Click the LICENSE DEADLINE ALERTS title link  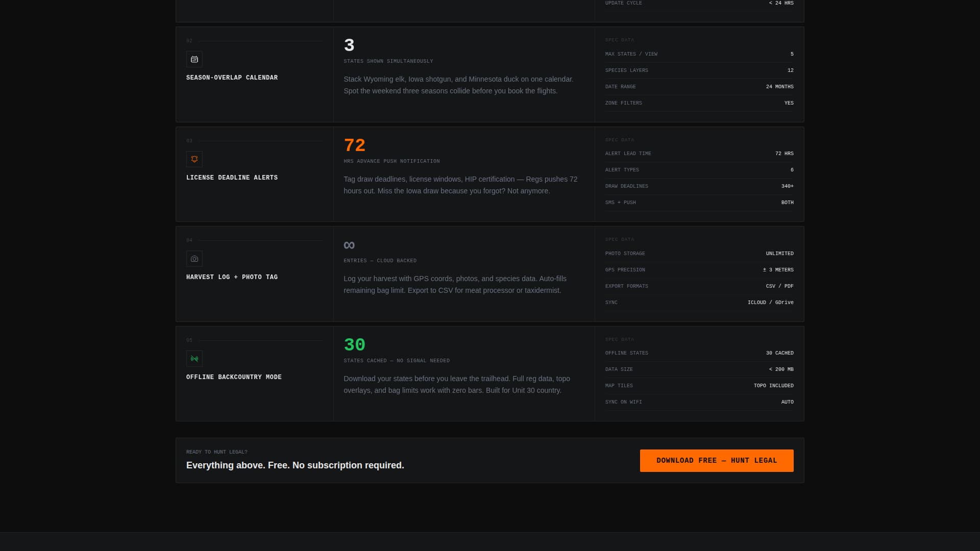click(232, 178)
